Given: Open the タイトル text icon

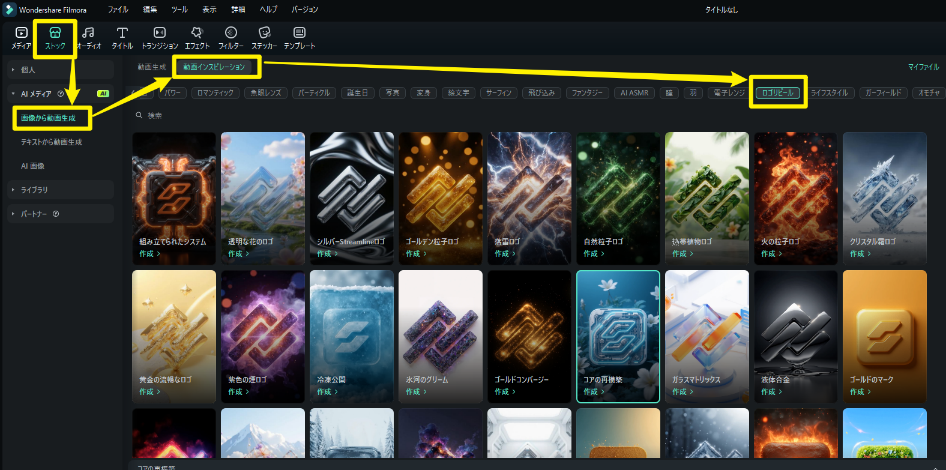Looking at the screenshot, I should click(x=122, y=33).
